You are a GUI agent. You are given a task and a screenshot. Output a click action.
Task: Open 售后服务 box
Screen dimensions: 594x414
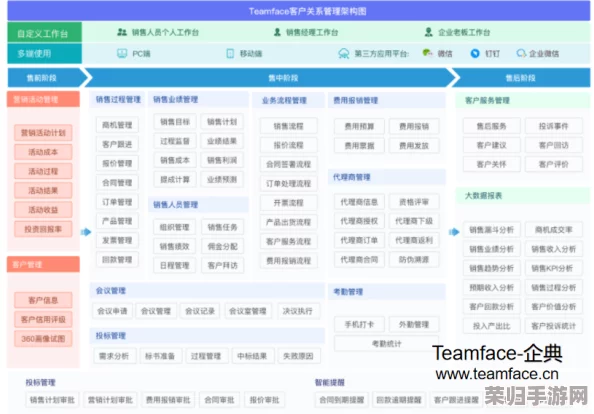[x=491, y=126]
